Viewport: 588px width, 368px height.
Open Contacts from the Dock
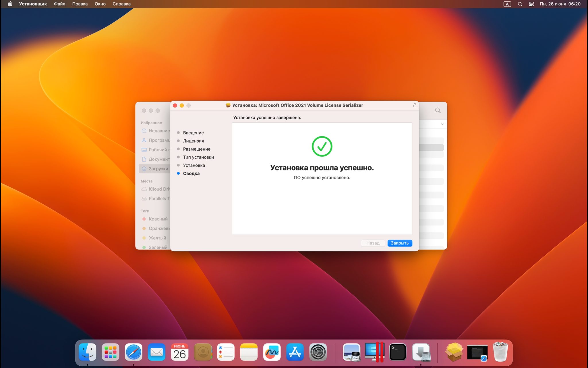203,352
